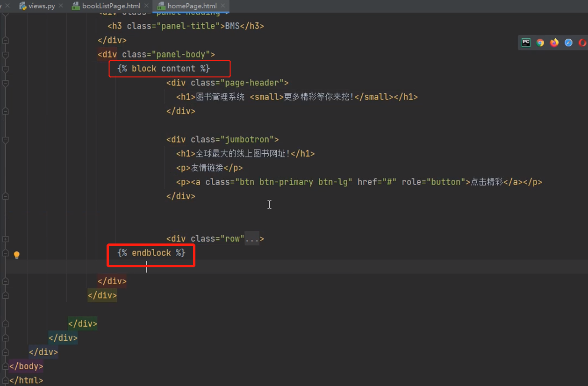Click the </div> right below h3 panel-title
The width and height of the screenshot is (588, 386).
point(112,40)
